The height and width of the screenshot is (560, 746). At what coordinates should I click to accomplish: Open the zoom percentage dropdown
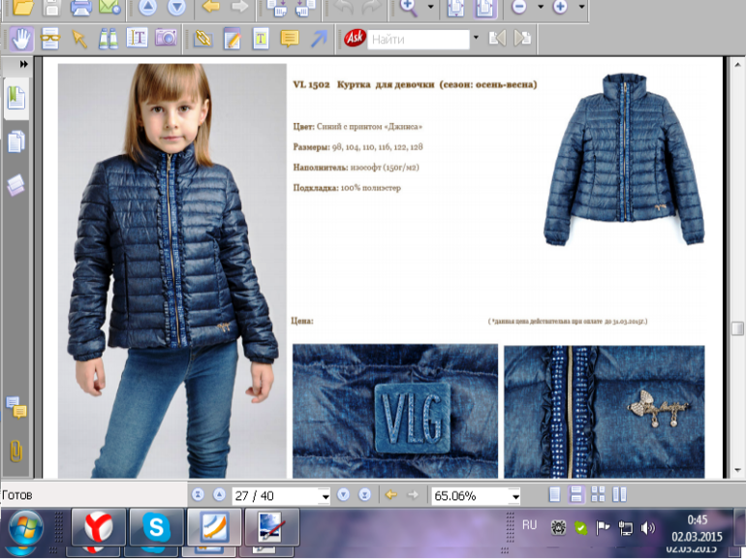[514, 496]
